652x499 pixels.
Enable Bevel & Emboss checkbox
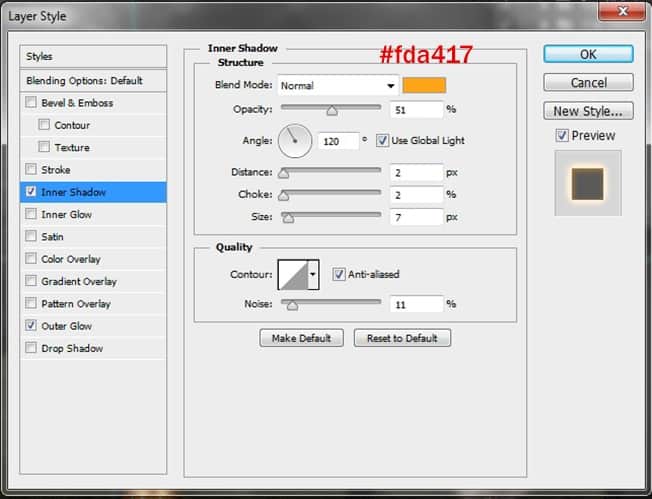pos(31,102)
